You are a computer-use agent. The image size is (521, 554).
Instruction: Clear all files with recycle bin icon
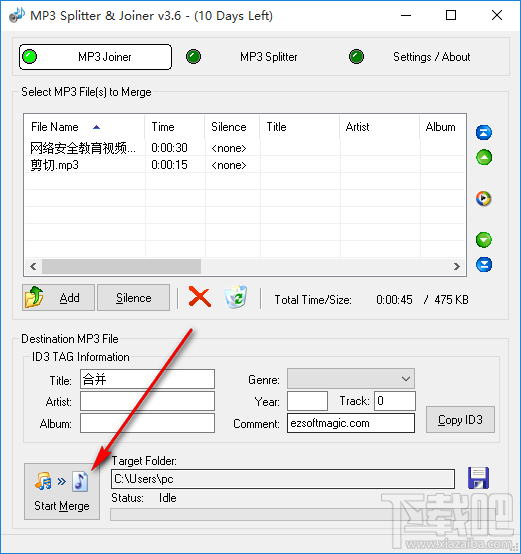(x=236, y=297)
